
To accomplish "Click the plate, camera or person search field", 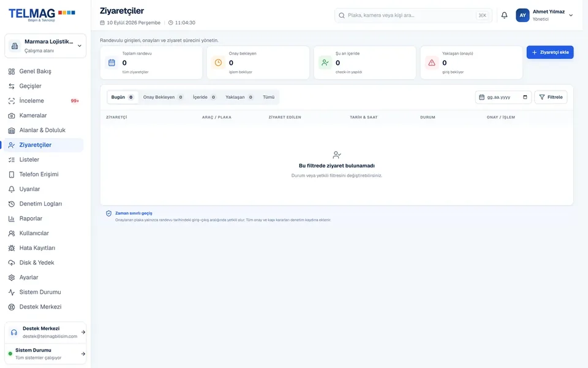I will (x=413, y=15).
